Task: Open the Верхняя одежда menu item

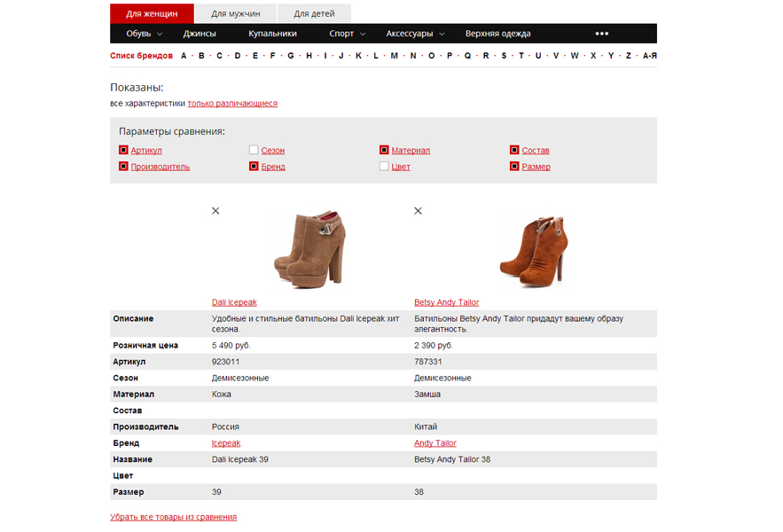Action: pyautogui.click(x=497, y=34)
